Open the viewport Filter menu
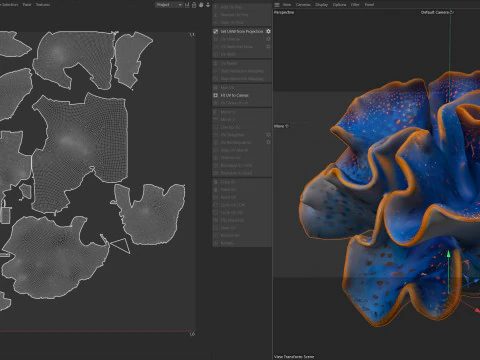Viewport: 480px width, 360px height. point(355,5)
